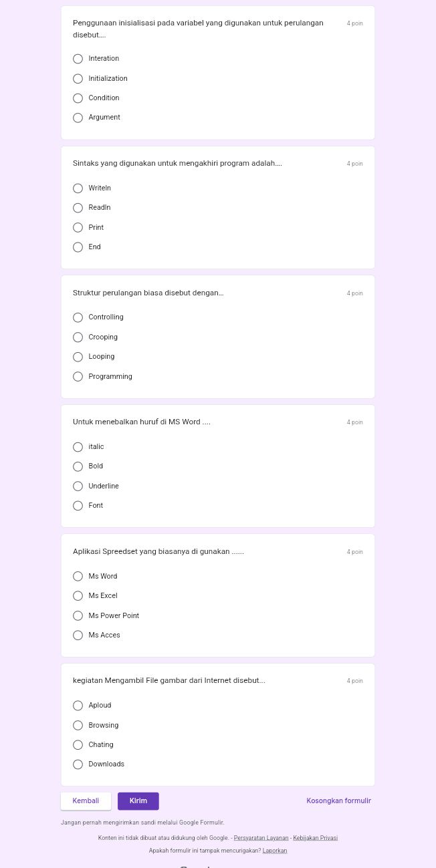Click the Laporkan report link
Viewport: 436px width, 868px height.
(x=275, y=851)
